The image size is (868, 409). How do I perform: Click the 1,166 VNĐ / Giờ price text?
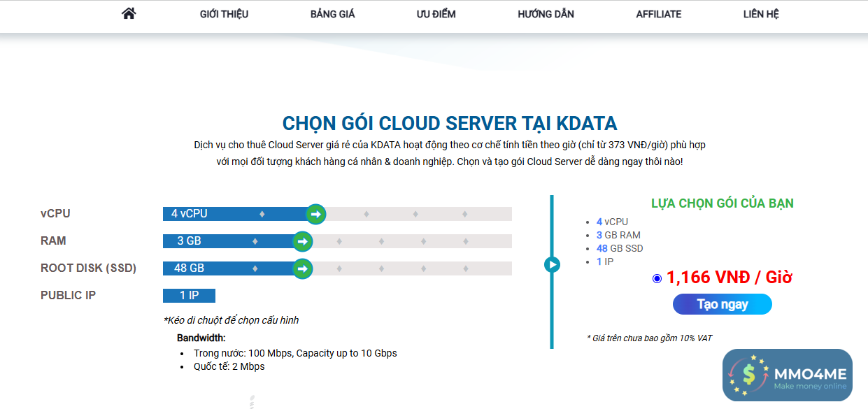[x=729, y=278]
